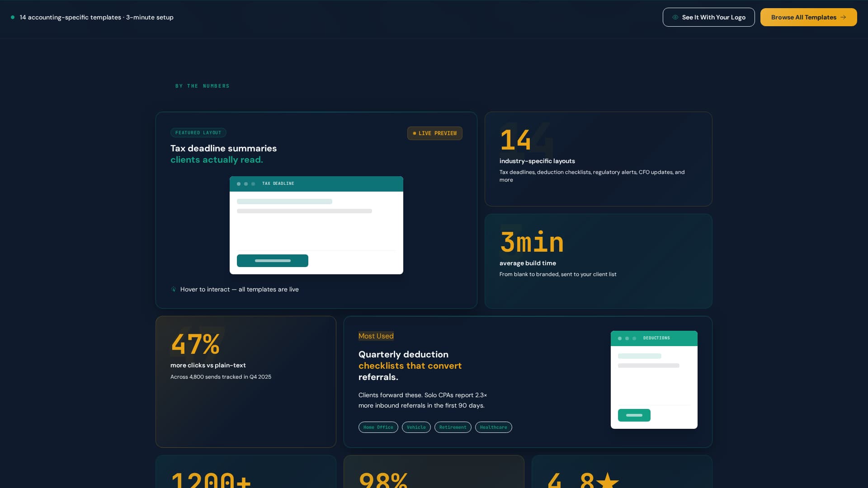This screenshot has height=488, width=868.
Task: Click the Browse All Templates button
Action: click(808, 17)
